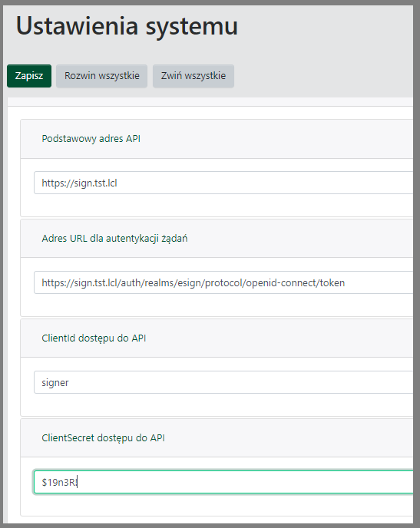Screen dimensions: 420x528
Task: Click blank area under authentication URL field
Action: point(217,305)
